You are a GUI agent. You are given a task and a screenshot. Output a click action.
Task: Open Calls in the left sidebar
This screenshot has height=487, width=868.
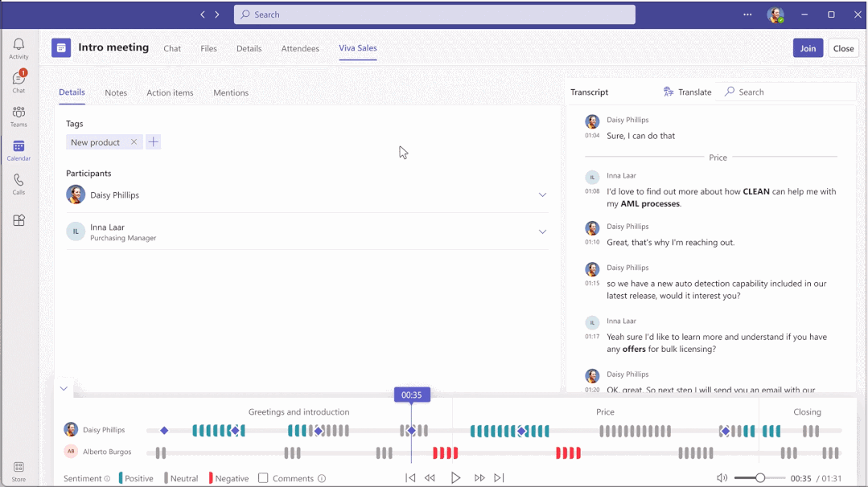point(19,184)
